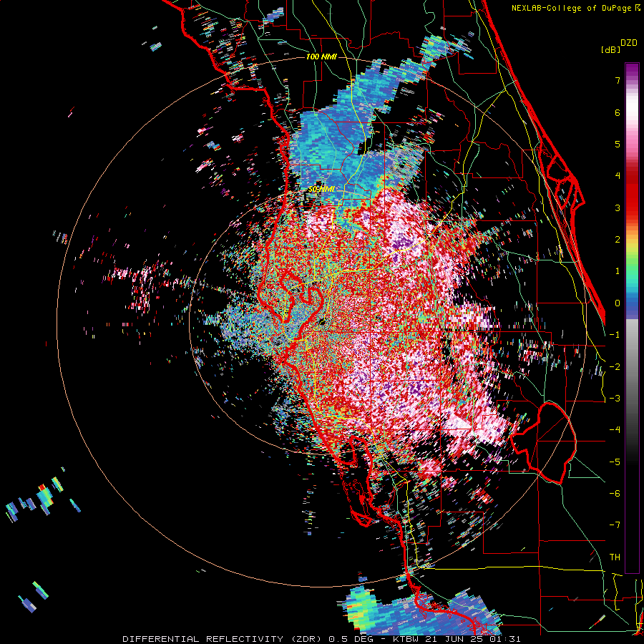
Task: Click the 50 NMI range ring label
Action: coord(321,190)
